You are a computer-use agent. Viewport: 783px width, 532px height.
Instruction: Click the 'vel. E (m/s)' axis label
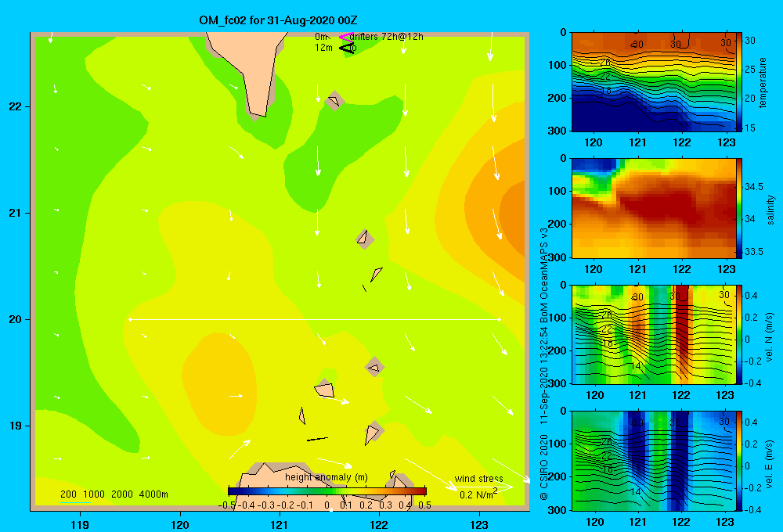(770, 463)
